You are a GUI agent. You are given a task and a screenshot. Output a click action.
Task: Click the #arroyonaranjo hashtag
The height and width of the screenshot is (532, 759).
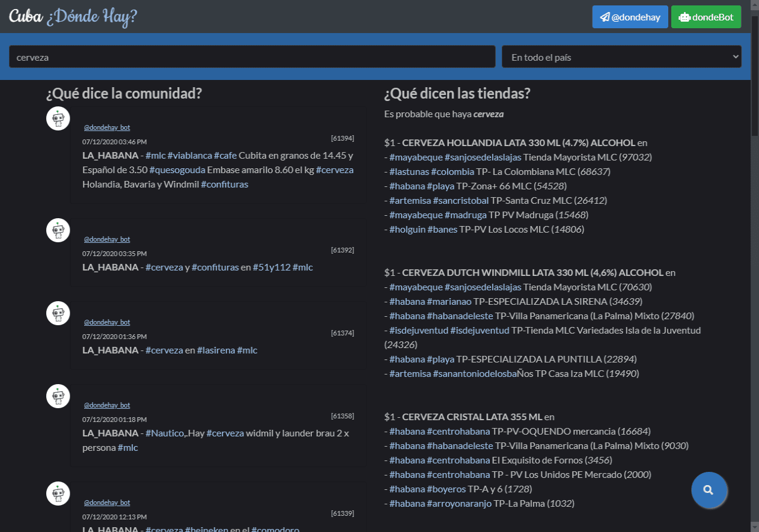point(459,504)
